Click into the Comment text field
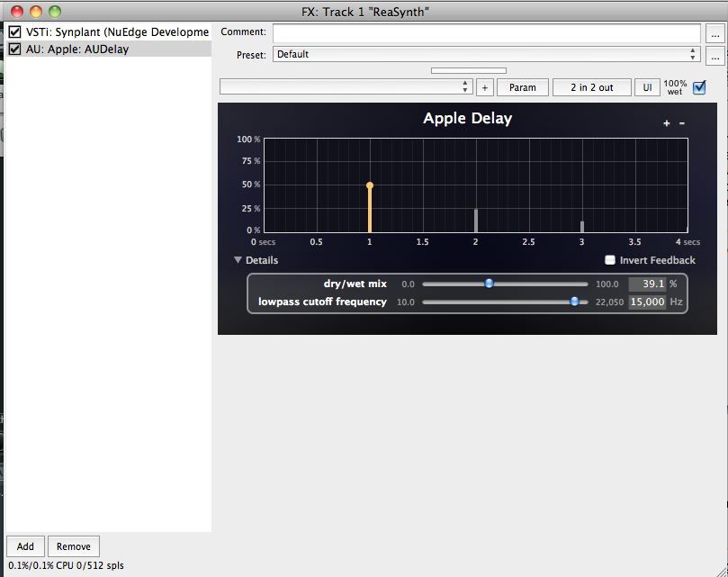Image resolution: width=728 pixels, height=577 pixels. click(x=486, y=33)
